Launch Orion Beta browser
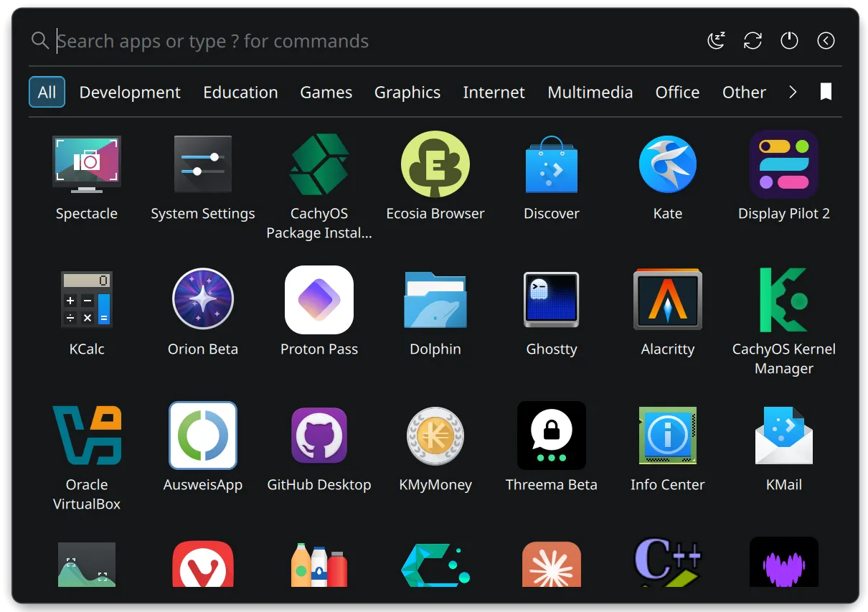The width and height of the screenshot is (868, 612). pos(203,299)
